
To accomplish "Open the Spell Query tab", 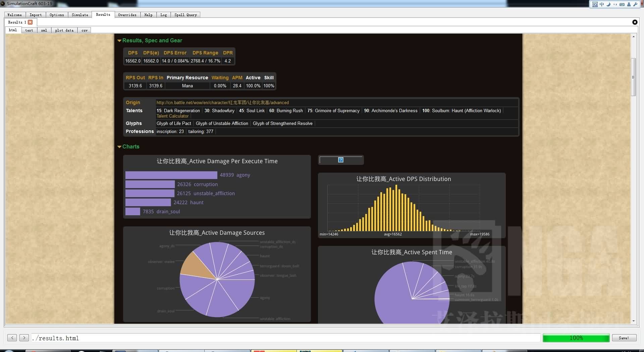I will (x=185, y=15).
